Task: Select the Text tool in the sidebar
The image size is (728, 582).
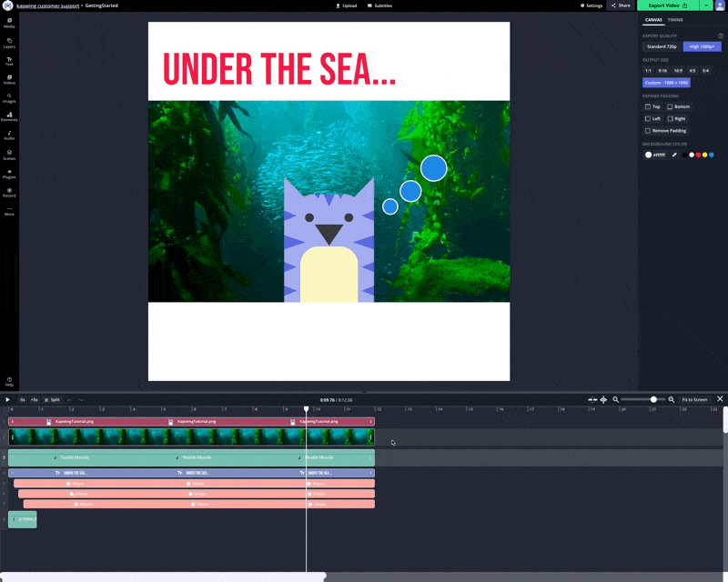Action: [x=9, y=61]
